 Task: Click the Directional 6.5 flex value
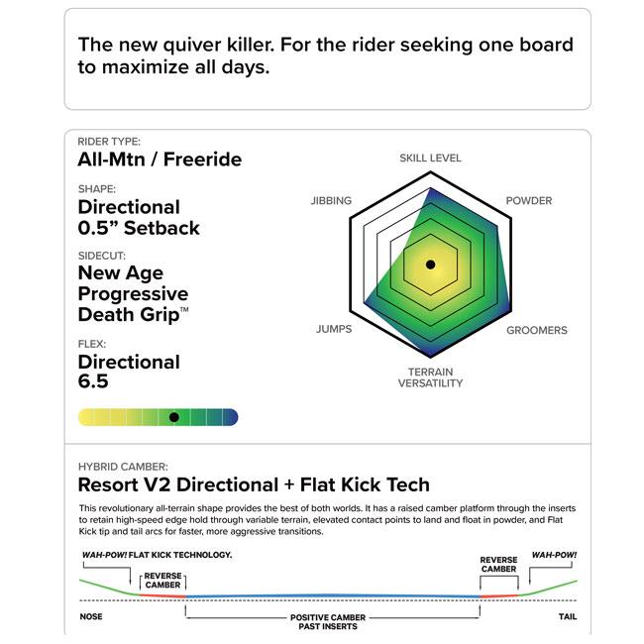point(128,371)
